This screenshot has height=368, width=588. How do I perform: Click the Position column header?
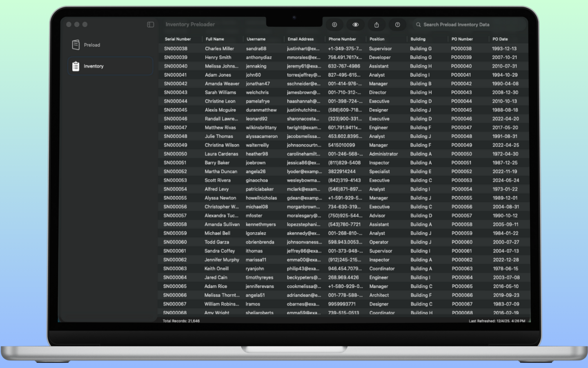(x=377, y=39)
